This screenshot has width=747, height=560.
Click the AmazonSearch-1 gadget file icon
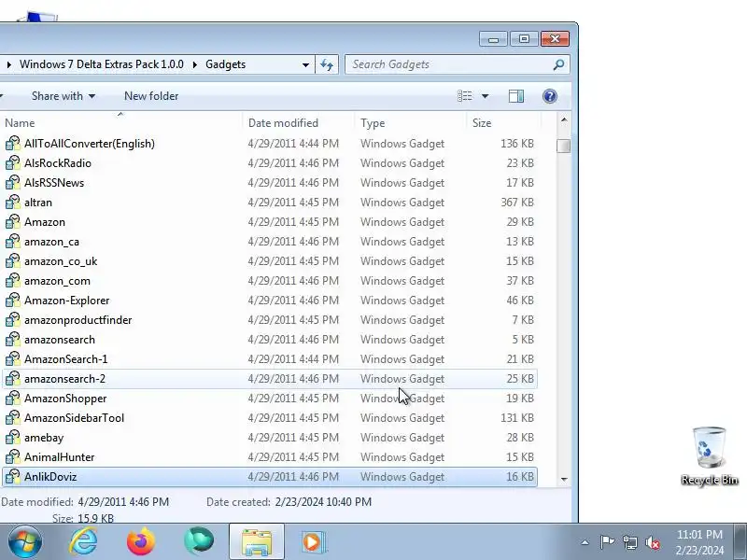click(x=13, y=358)
